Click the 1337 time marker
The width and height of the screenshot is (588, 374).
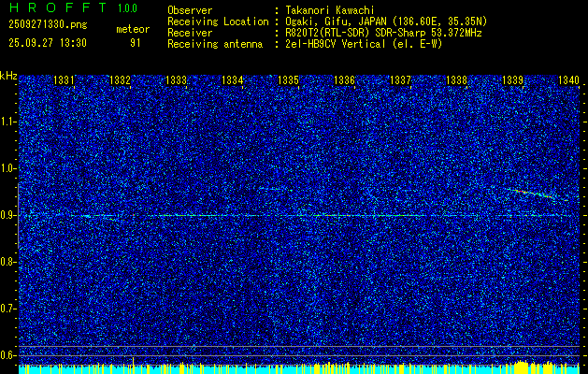click(400, 80)
